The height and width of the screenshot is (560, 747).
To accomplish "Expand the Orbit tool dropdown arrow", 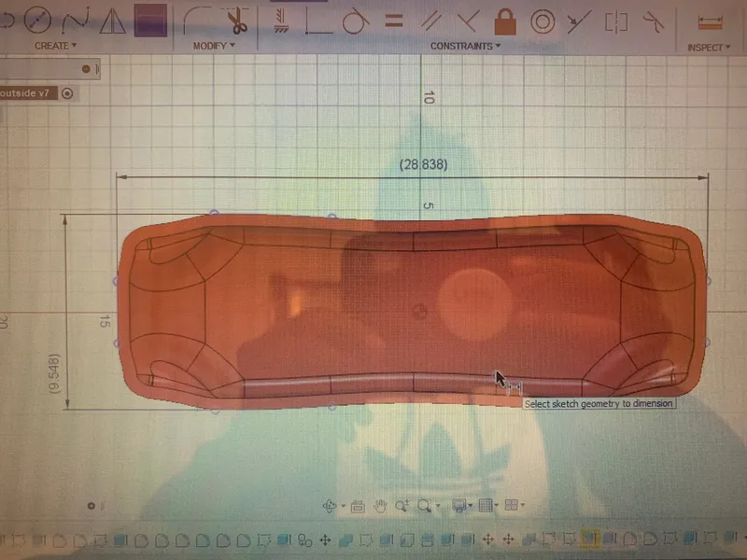I will click(344, 506).
